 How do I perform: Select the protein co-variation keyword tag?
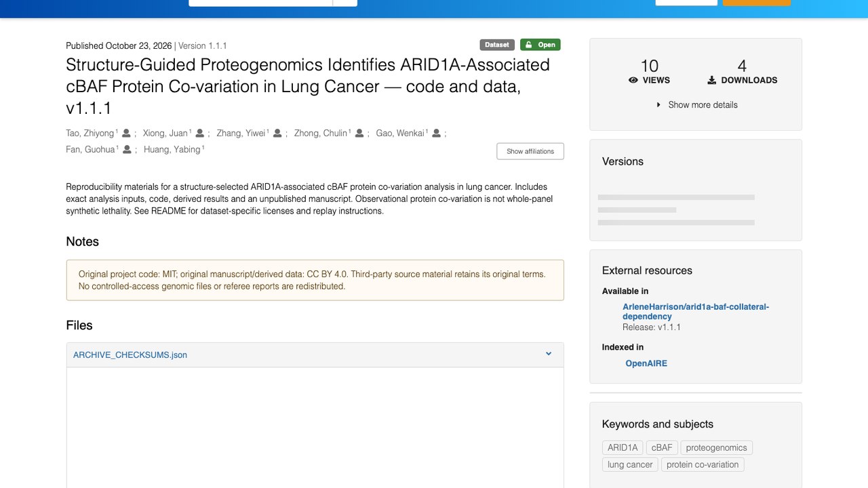pyautogui.click(x=703, y=465)
